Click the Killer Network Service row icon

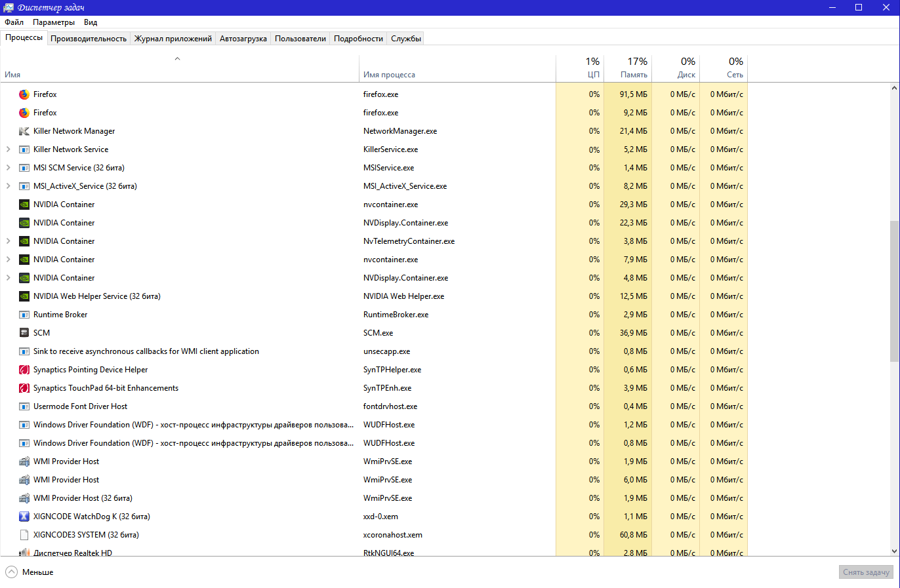pyautogui.click(x=24, y=149)
